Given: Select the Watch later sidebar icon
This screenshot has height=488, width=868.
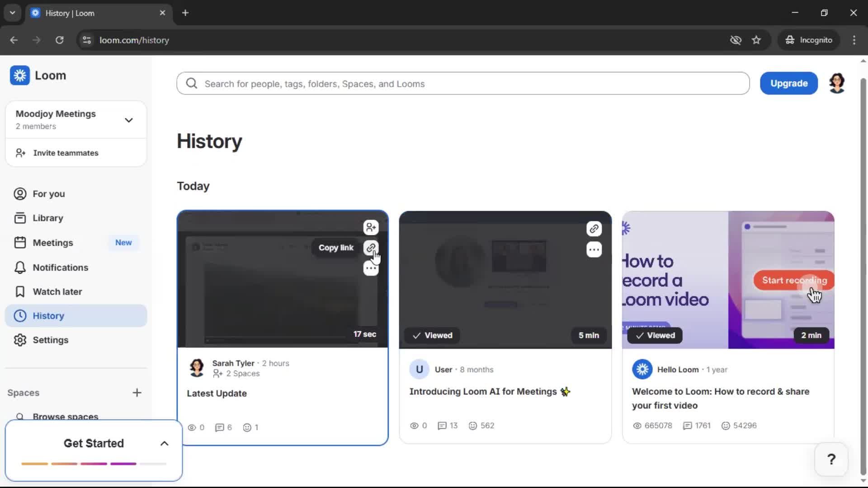Looking at the screenshot, I should coord(20,291).
